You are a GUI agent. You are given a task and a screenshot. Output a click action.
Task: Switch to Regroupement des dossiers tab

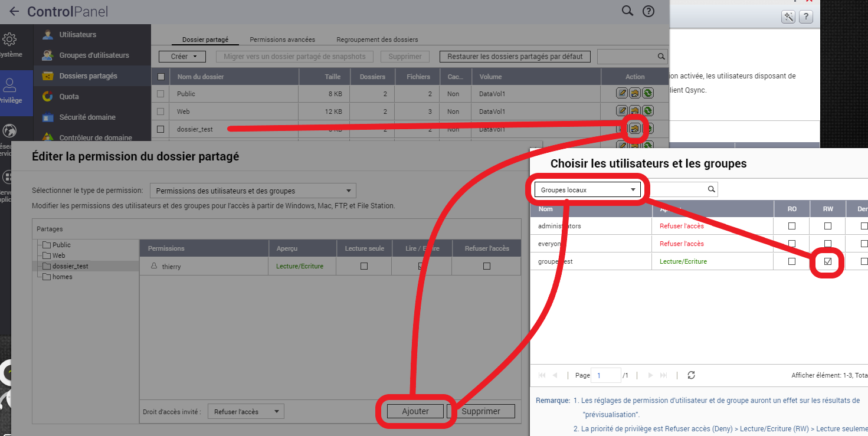pyautogui.click(x=377, y=40)
